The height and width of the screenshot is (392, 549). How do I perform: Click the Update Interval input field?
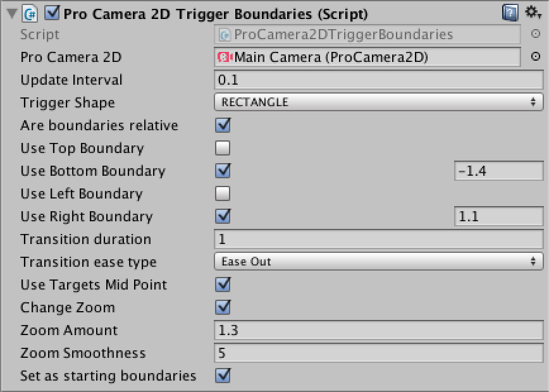pyautogui.click(x=378, y=80)
